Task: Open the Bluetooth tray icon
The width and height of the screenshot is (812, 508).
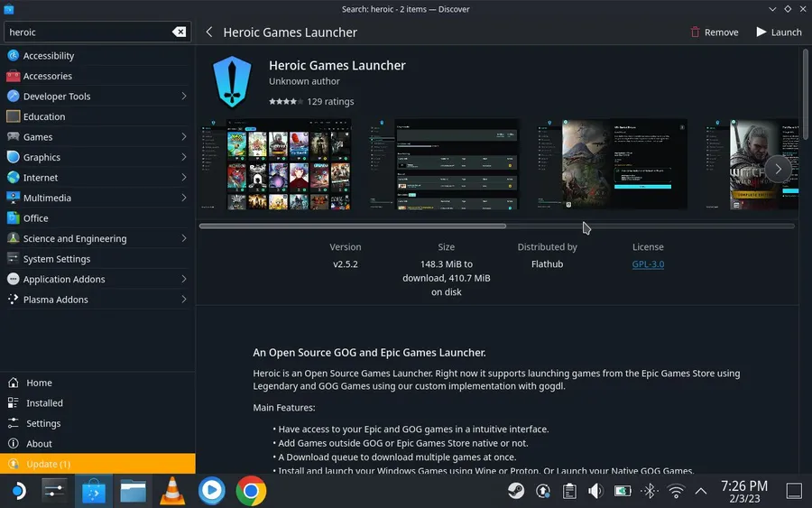Action: [x=650, y=490]
